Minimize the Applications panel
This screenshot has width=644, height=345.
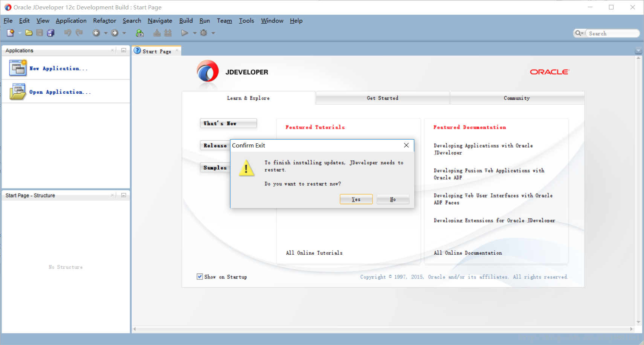pos(124,50)
